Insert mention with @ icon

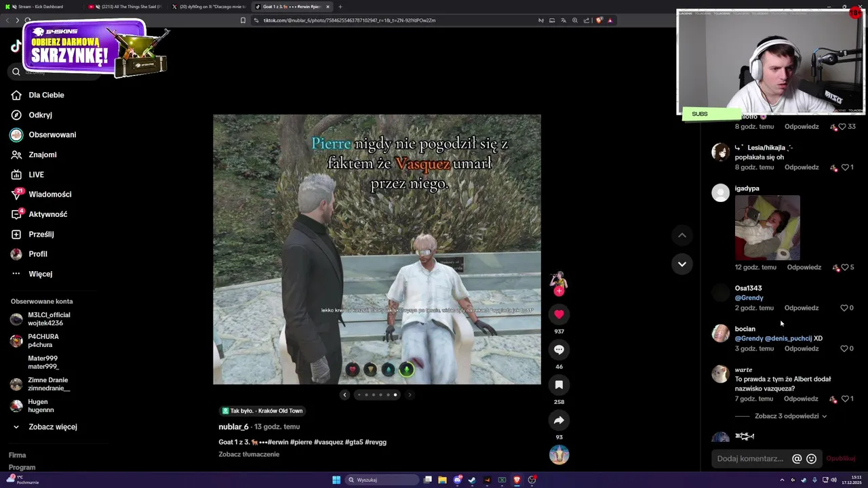pos(797,459)
